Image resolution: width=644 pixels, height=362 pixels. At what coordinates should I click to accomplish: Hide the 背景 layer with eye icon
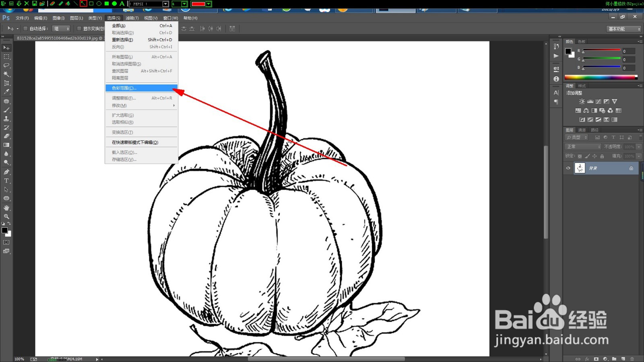click(x=568, y=168)
